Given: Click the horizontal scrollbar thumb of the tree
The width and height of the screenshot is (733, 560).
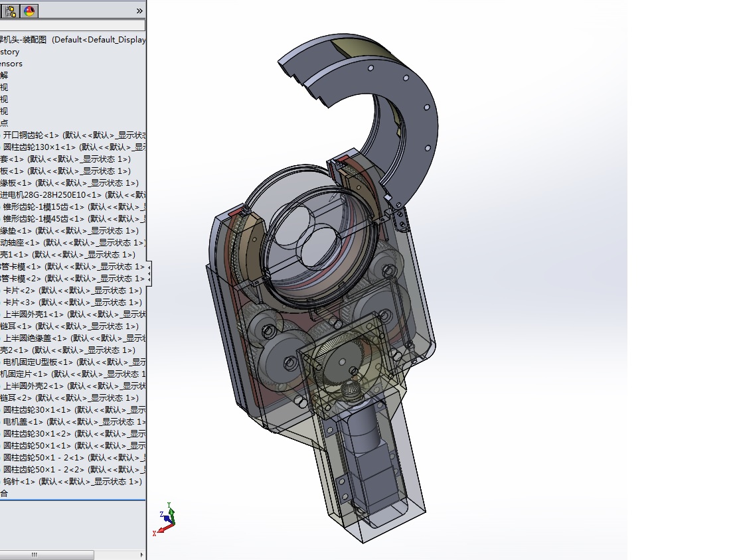Looking at the screenshot, I should pos(46,555).
